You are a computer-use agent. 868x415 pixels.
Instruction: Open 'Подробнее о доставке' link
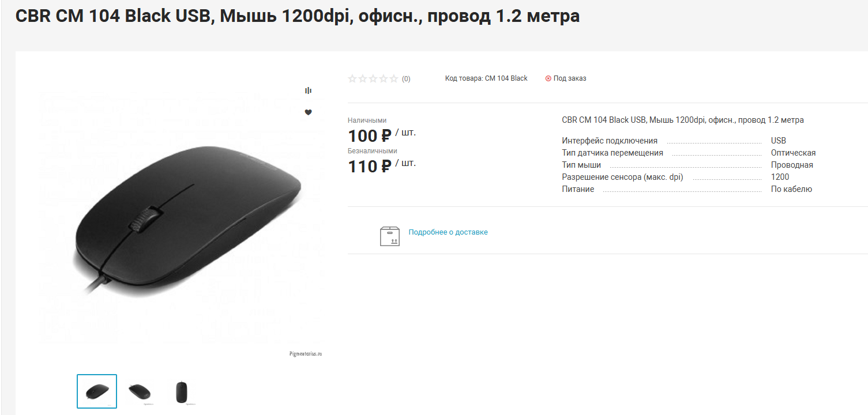[448, 232]
